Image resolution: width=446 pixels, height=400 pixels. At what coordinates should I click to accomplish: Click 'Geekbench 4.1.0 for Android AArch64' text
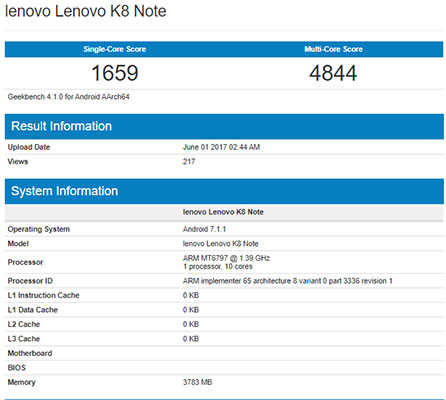point(69,97)
